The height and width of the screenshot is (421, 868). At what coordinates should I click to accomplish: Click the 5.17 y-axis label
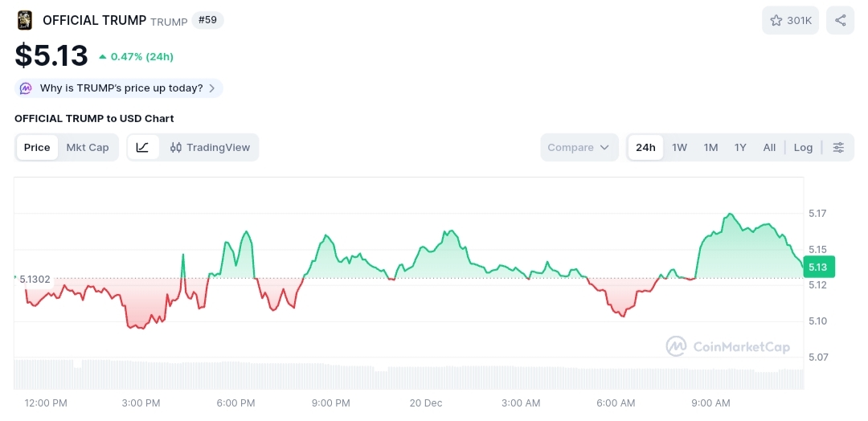[817, 213]
